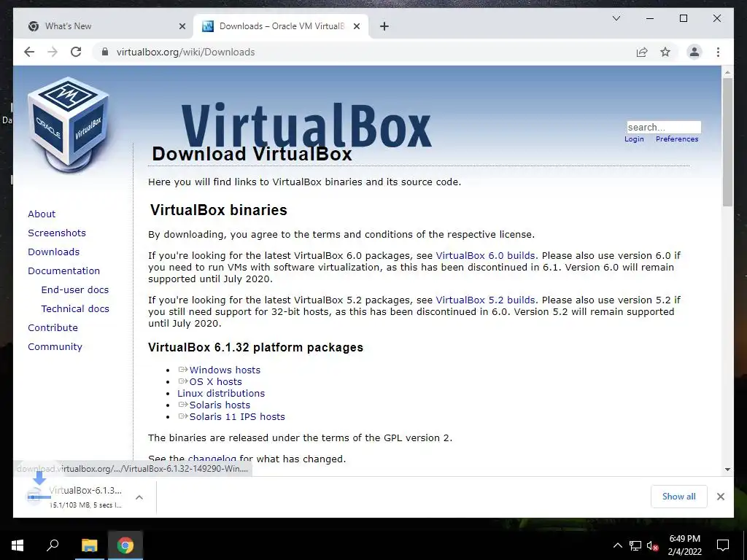Click the Chrome taskbar icon
This screenshot has width=747, height=560.
(x=125, y=545)
